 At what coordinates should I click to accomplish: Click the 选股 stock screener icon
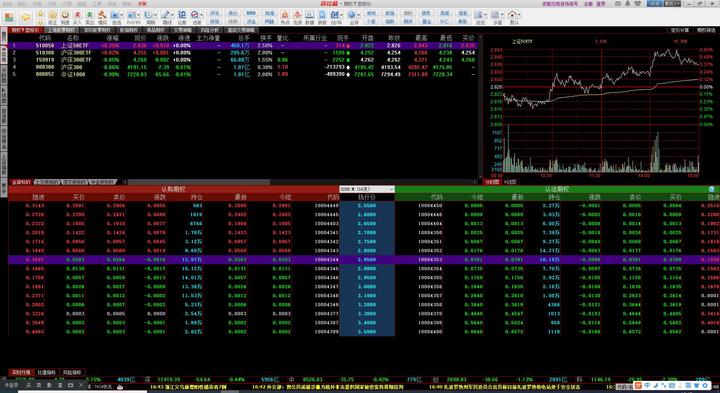click(x=196, y=17)
